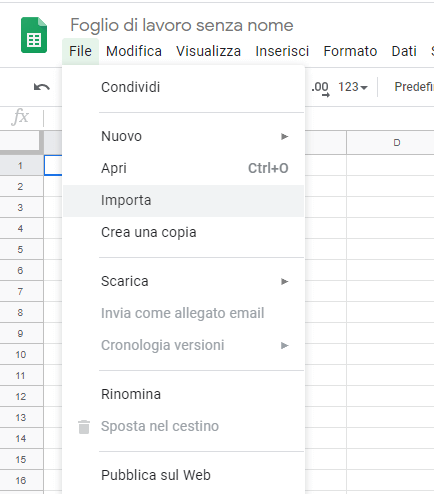Open the Formato menu
Image resolution: width=434 pixels, height=494 pixels.
coord(350,51)
